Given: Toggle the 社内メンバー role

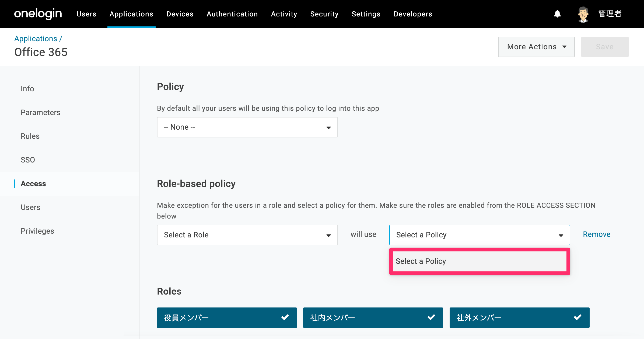Looking at the screenshot, I should 373,318.
